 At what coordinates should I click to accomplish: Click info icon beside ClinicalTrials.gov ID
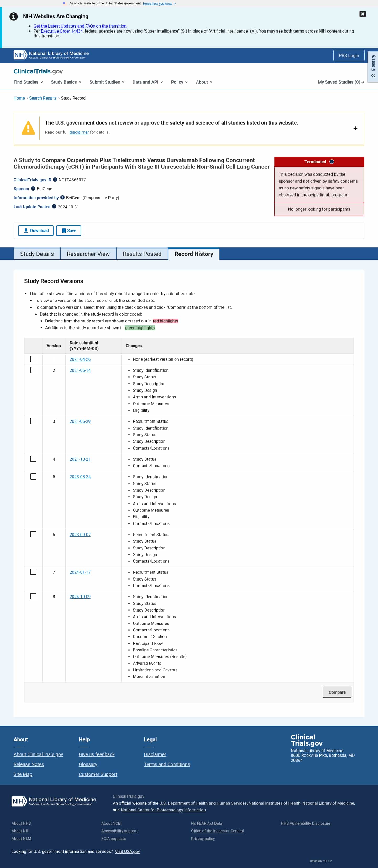[x=55, y=179]
